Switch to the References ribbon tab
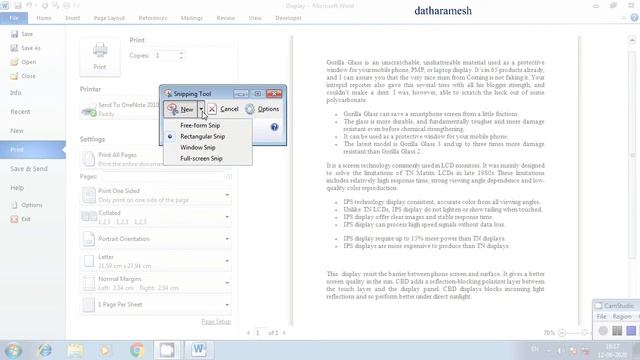640x360 pixels. pyautogui.click(x=153, y=18)
